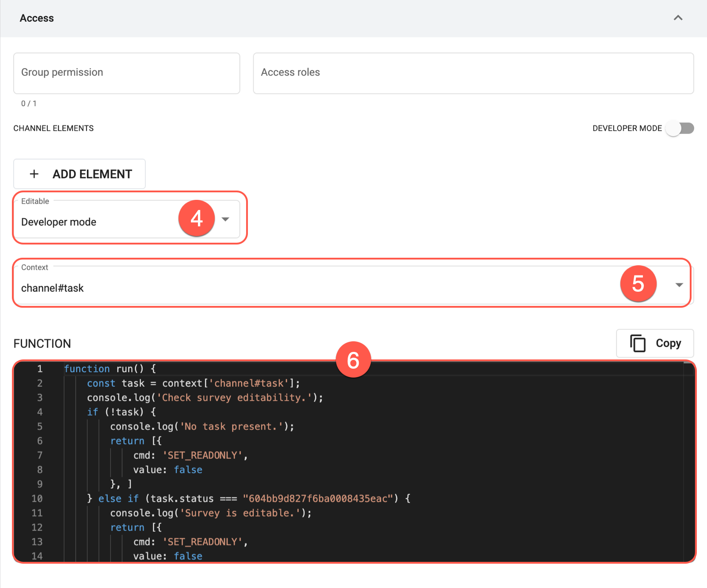This screenshot has width=707, height=588.
Task: Click the 'Check survey editability.' log line
Action: [x=205, y=398]
